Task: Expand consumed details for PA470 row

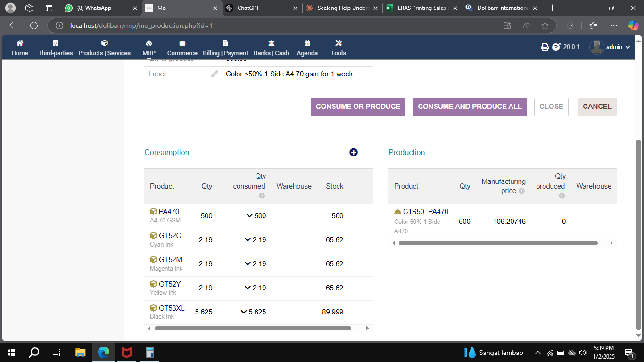Action: (x=249, y=216)
